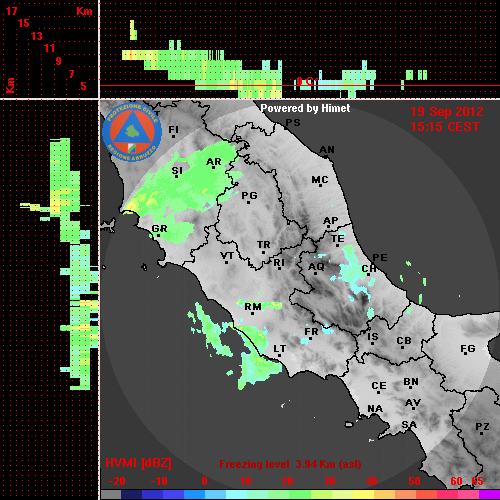Click the 'NA' city label on map

pos(375,409)
